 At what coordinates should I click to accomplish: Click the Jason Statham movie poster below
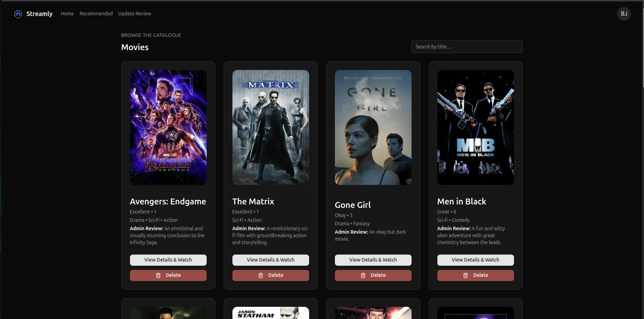(270, 313)
